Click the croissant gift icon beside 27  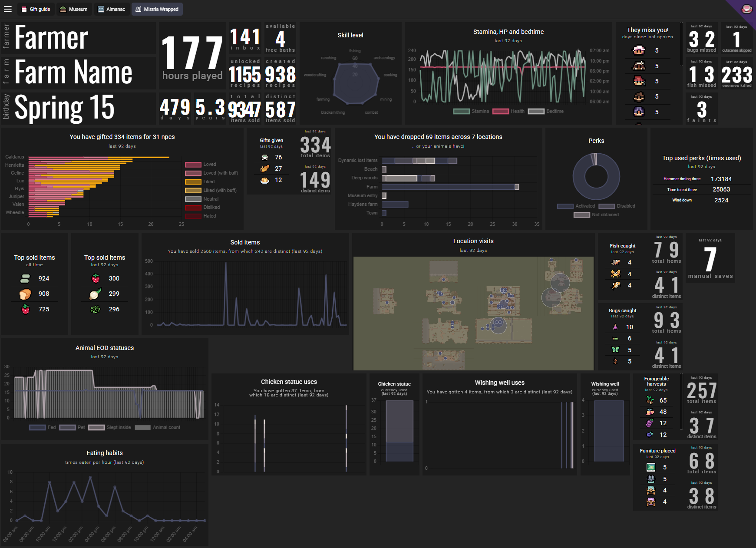(264, 168)
